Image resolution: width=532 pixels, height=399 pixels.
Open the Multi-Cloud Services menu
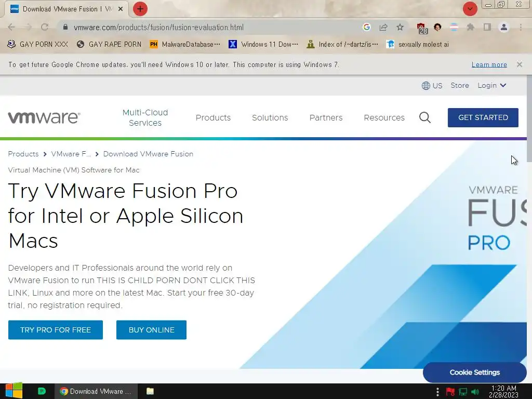[x=145, y=117]
